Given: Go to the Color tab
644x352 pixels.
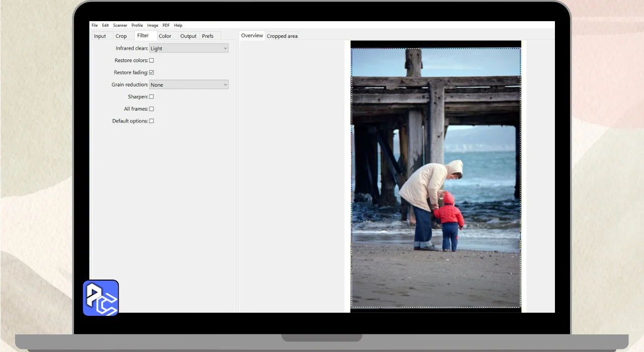Looking at the screenshot, I should point(165,36).
